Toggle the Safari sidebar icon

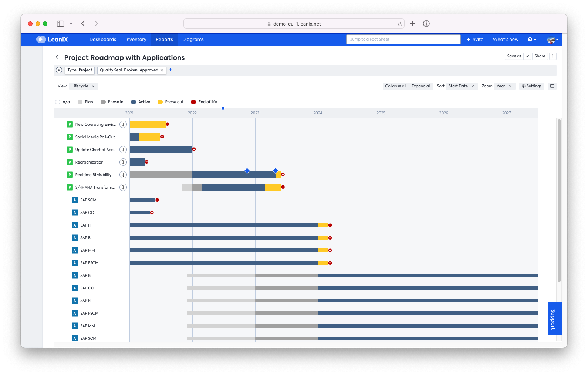[x=61, y=24]
